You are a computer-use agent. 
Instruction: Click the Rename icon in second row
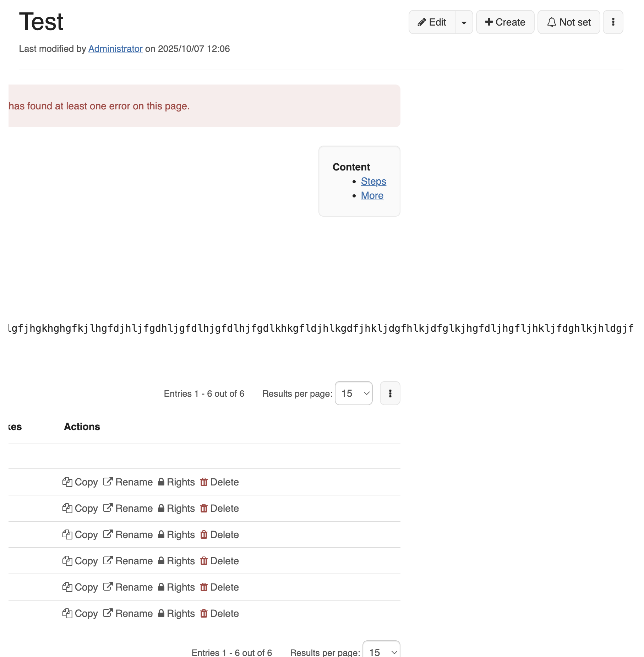pos(108,508)
